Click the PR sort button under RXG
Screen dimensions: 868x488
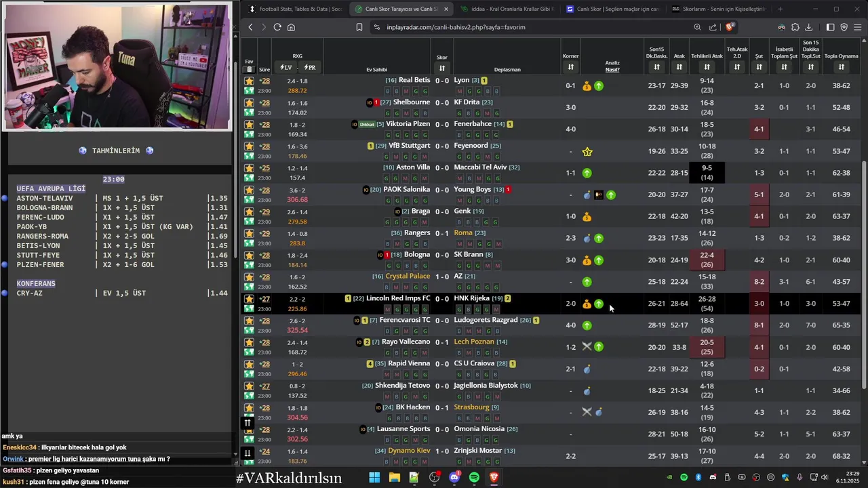pos(309,68)
